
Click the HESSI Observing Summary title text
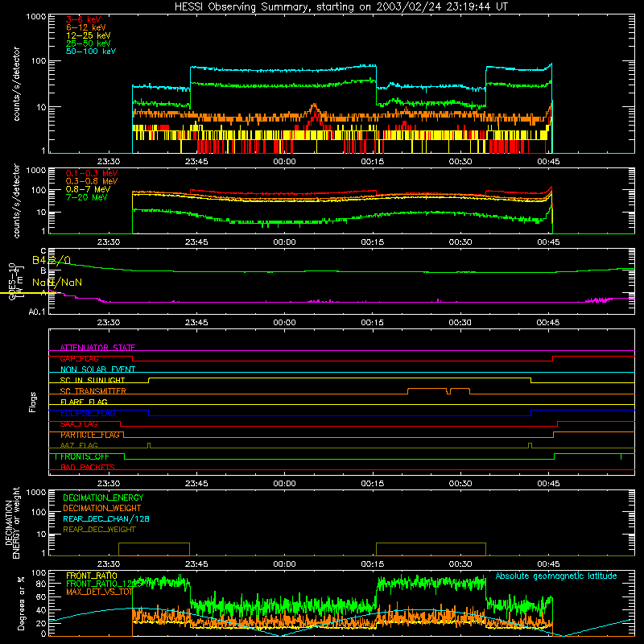341,6
